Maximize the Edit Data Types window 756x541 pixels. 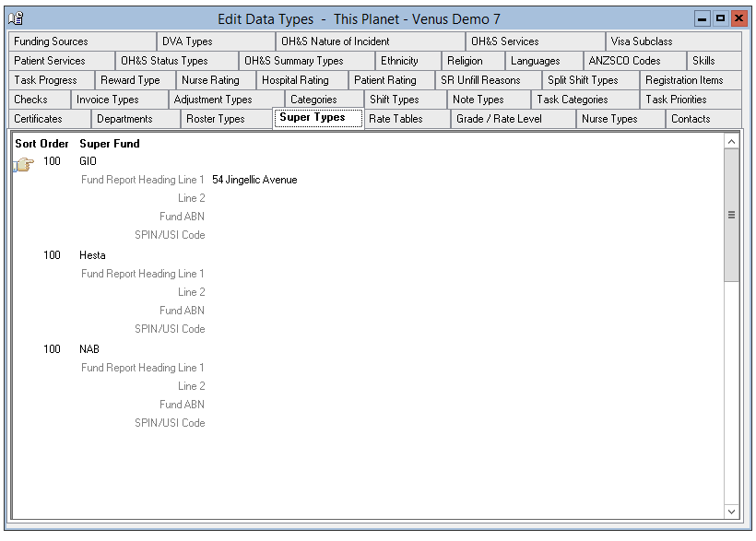720,18
